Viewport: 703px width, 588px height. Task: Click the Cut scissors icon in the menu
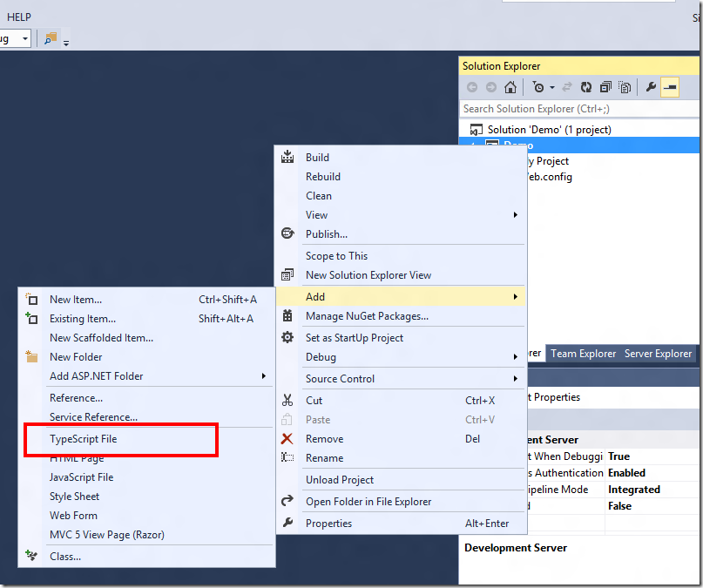coord(287,401)
